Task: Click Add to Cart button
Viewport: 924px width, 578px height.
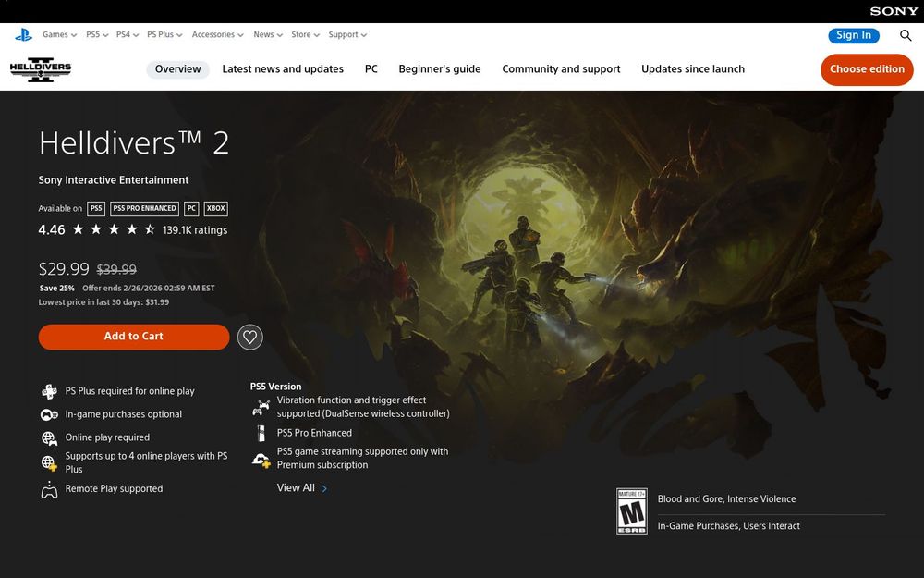Action: pos(134,337)
